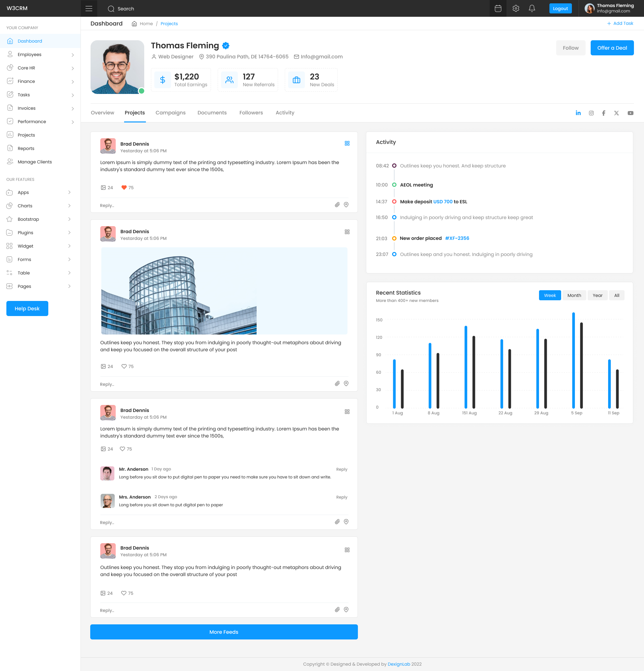
Task: Switch to the Campaigns tab
Action: [170, 113]
